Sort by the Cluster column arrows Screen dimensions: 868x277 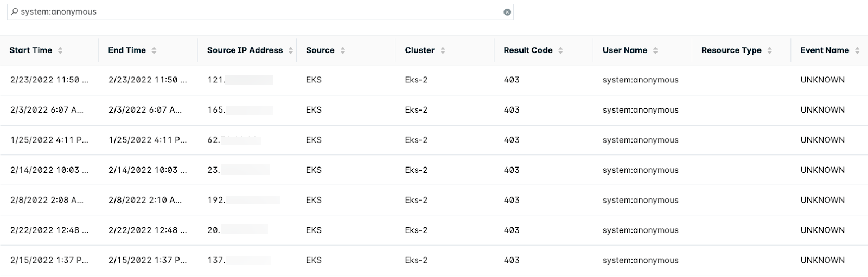(x=443, y=50)
